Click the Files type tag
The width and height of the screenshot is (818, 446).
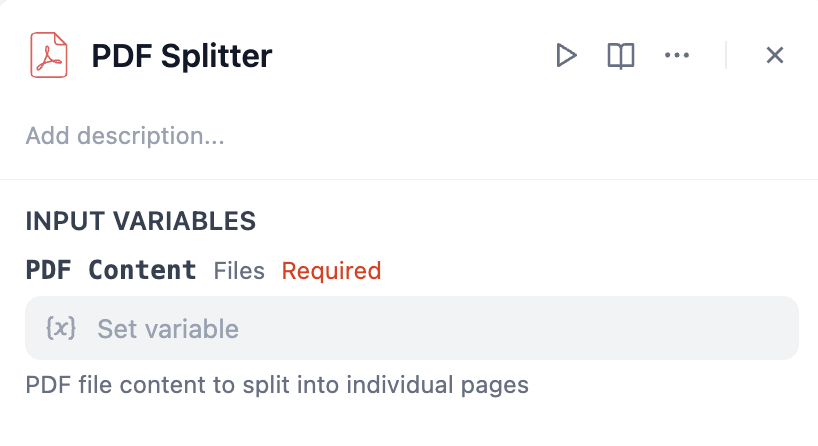(239, 271)
